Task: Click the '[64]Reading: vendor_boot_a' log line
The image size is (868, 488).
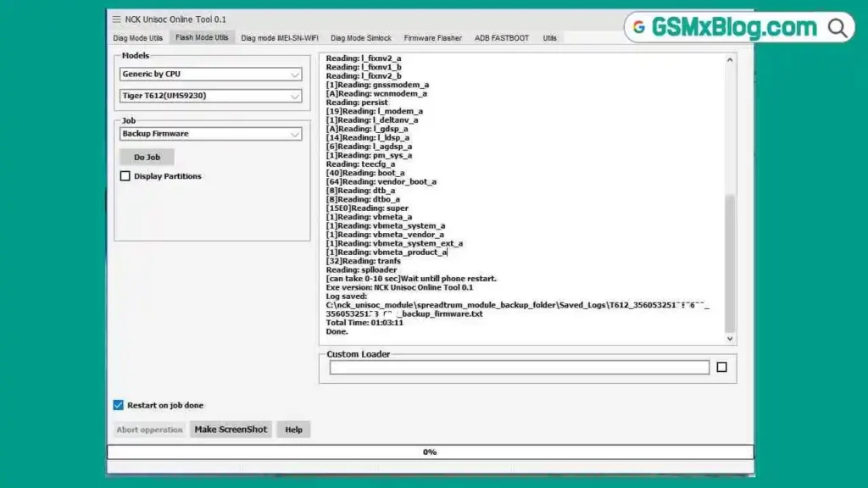Action: pos(381,182)
